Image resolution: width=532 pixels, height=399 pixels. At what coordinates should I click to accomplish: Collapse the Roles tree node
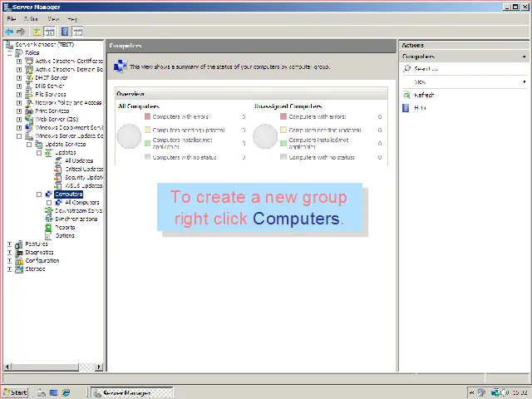coord(10,53)
